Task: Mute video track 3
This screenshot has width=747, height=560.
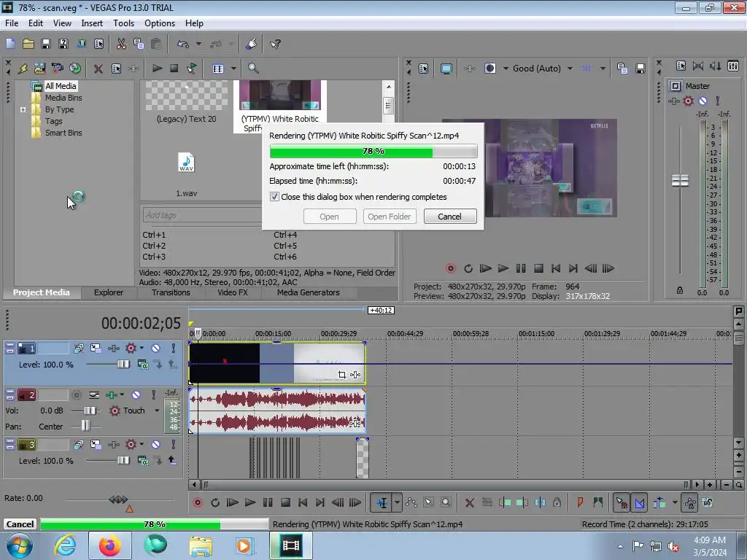Action: (x=156, y=445)
